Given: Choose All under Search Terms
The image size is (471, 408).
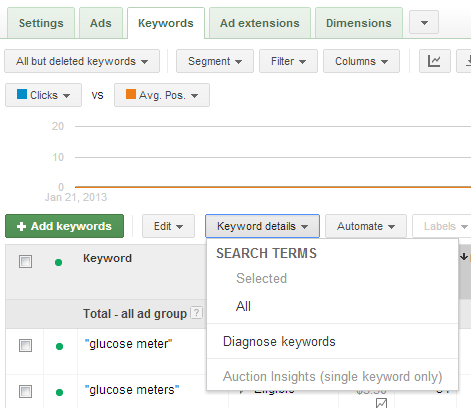Looking at the screenshot, I should click(243, 306).
